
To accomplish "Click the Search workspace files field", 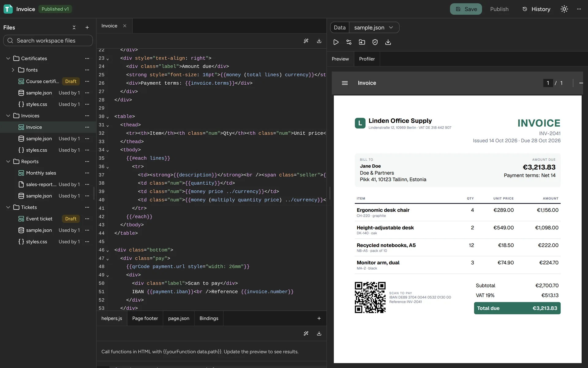I will coord(48,40).
